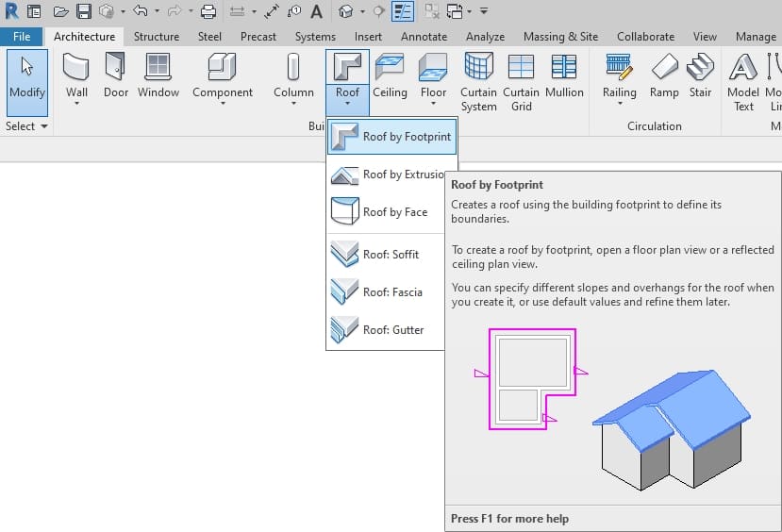Viewport: 782px width, 532px height.
Task: Open the Undo history dropdown arrow
Action: tap(157, 11)
